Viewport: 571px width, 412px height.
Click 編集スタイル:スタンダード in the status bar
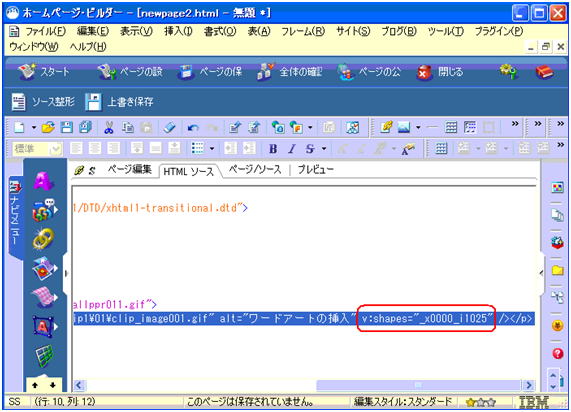(403, 402)
